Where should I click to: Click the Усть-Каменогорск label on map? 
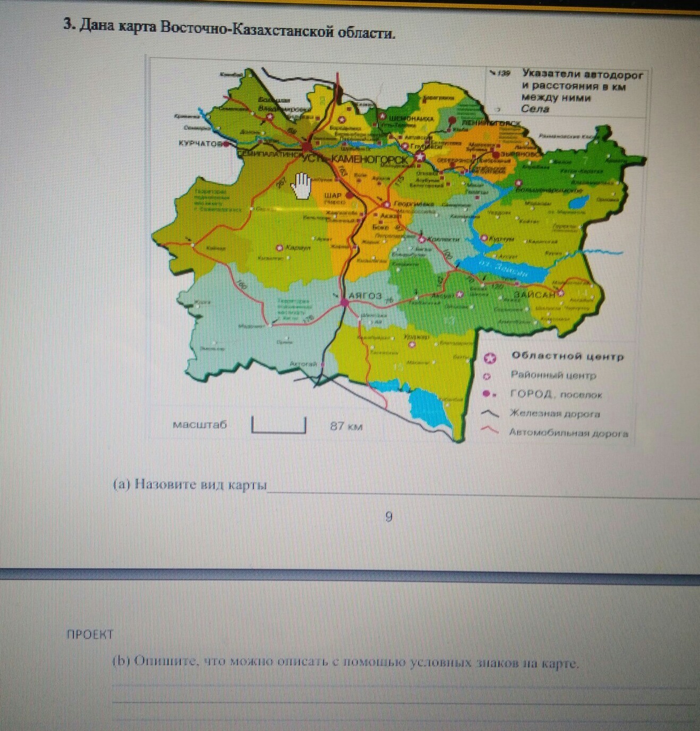coord(355,159)
